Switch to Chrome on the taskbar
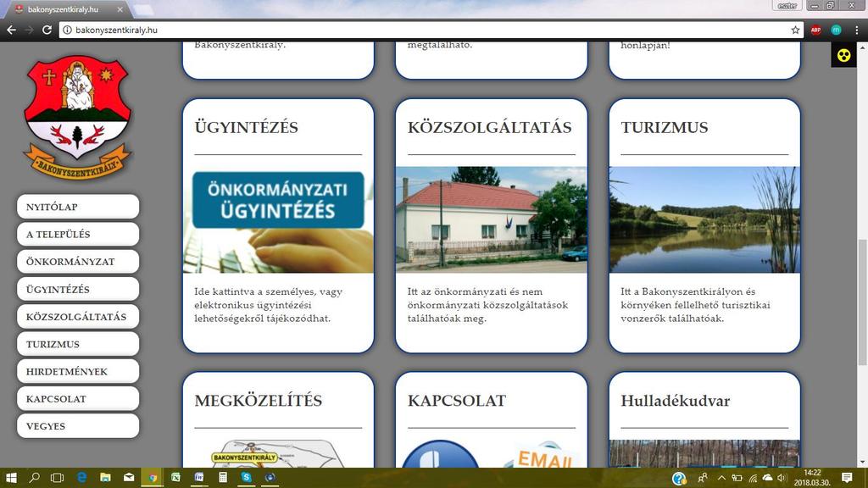 click(153, 478)
